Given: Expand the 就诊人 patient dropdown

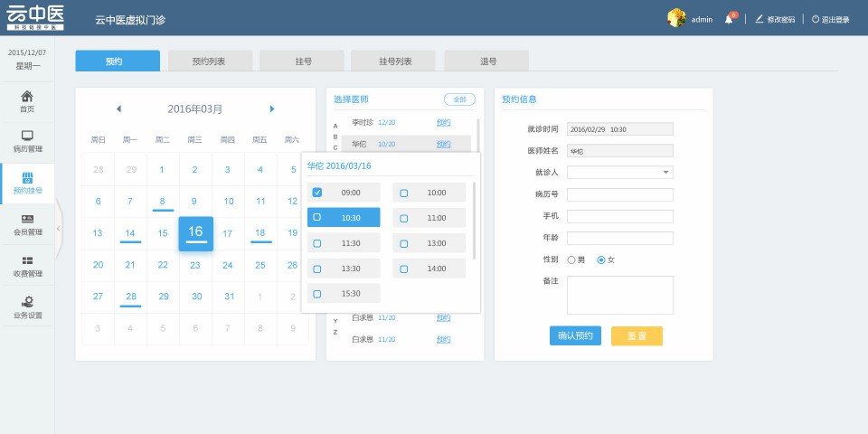Looking at the screenshot, I should coord(666,172).
